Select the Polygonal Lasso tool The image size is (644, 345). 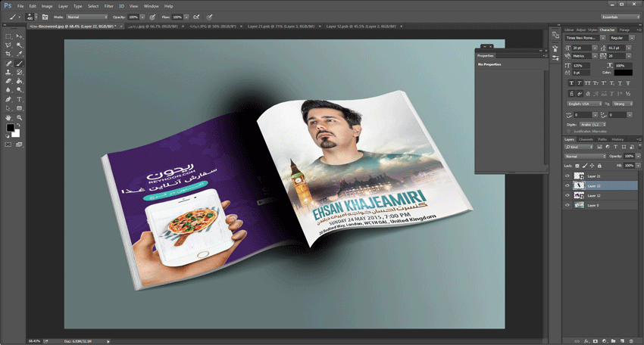[x=8, y=45]
